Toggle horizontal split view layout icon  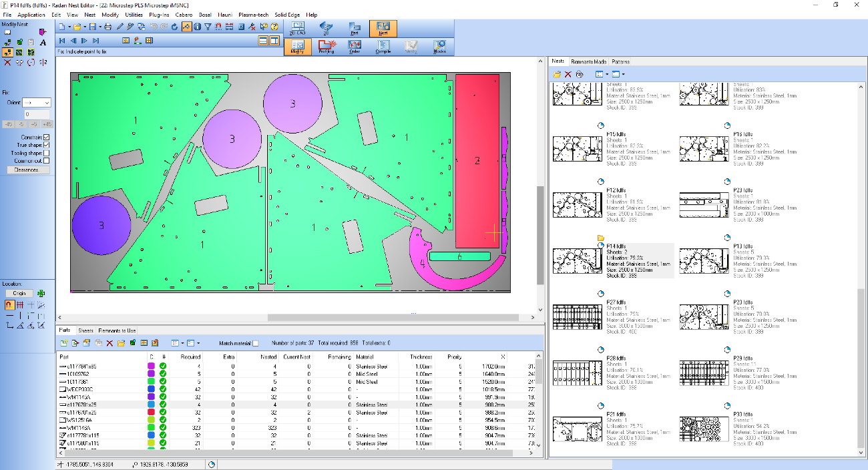(263, 41)
